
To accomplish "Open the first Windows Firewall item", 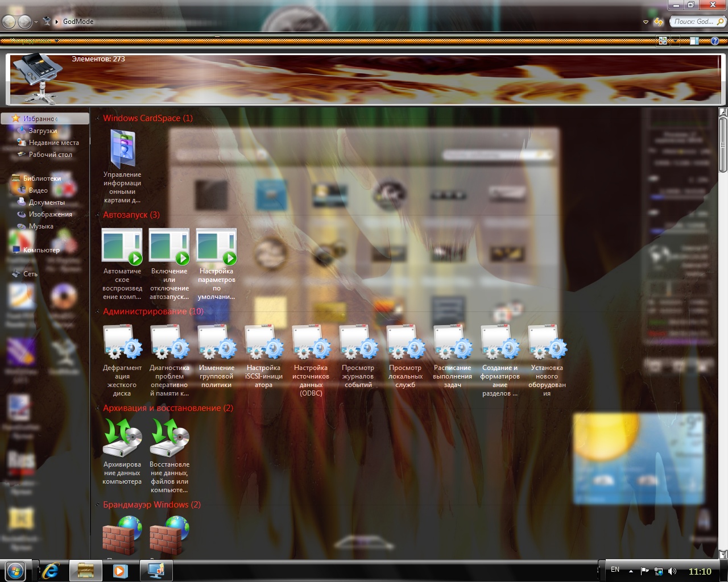I will [x=122, y=537].
